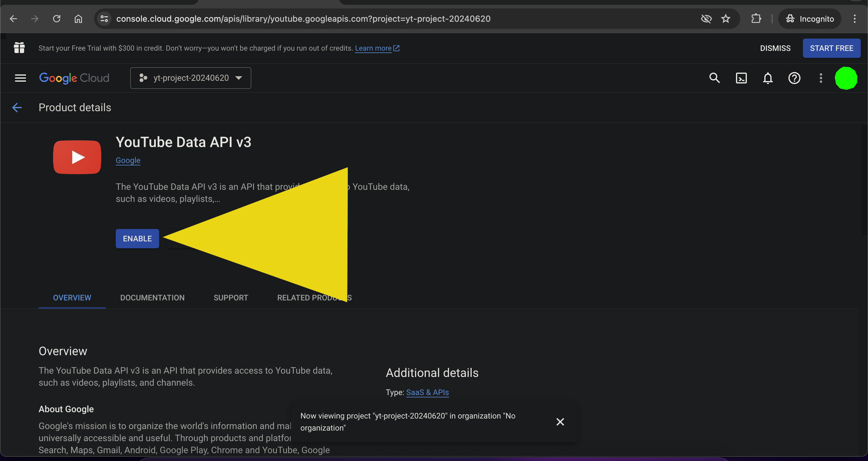Open the console settings three-dot menu
This screenshot has height=461, width=868.
tap(821, 78)
